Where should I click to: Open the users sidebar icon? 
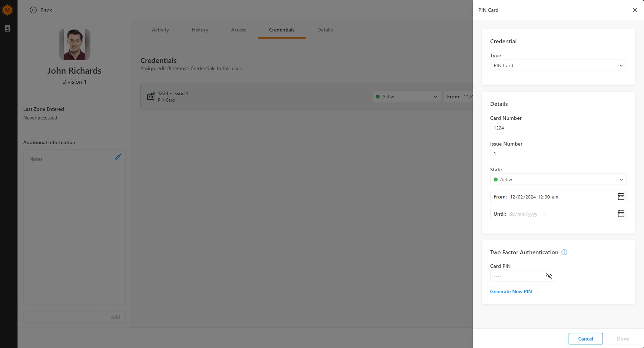8,29
